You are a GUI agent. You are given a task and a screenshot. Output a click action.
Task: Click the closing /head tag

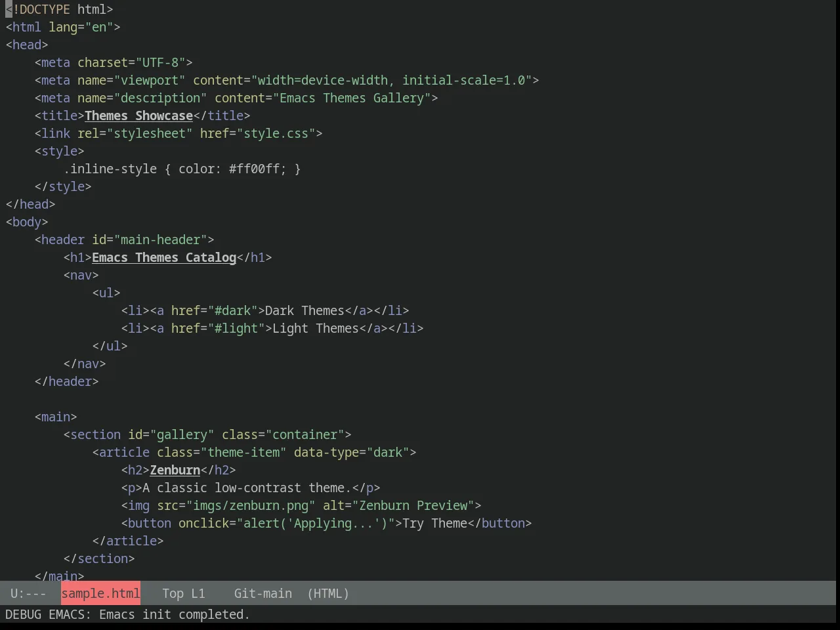(x=30, y=204)
